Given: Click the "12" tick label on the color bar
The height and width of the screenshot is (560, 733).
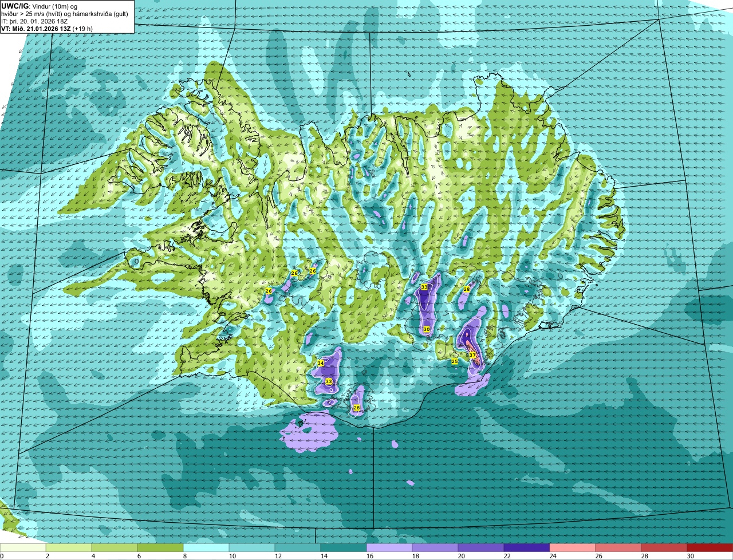Looking at the screenshot, I should [x=278, y=556].
